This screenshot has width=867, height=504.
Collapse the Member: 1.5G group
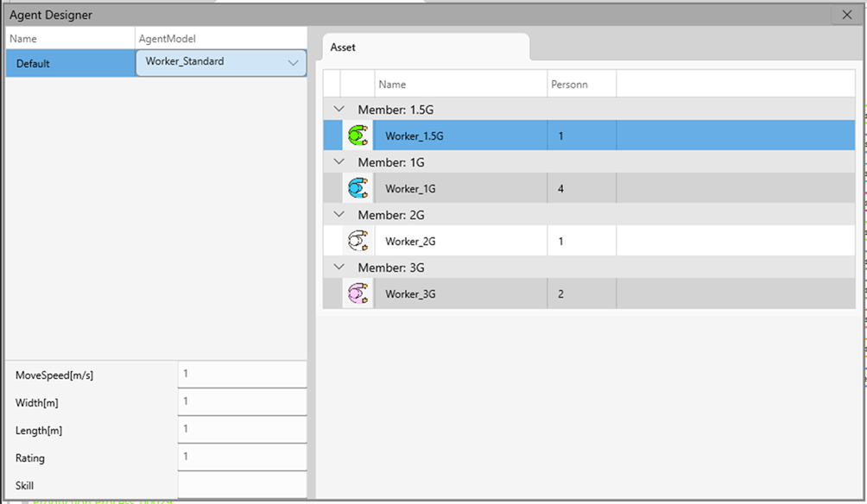pos(339,110)
